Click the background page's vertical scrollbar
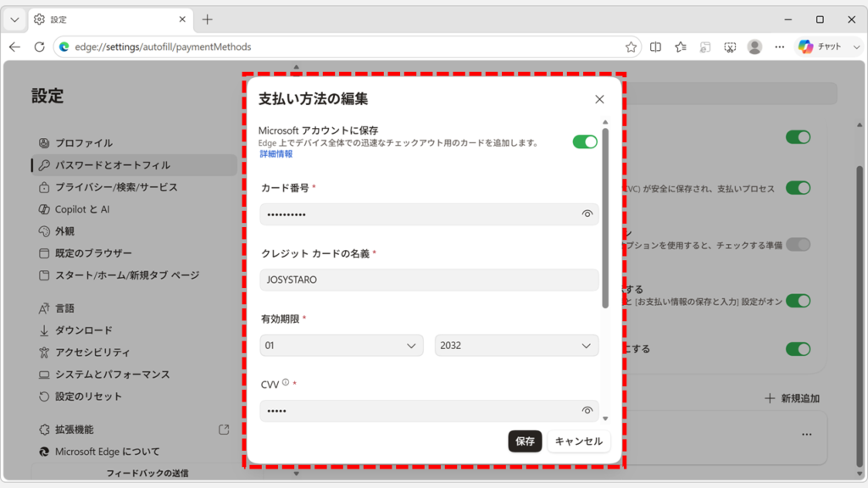 coord(860,315)
